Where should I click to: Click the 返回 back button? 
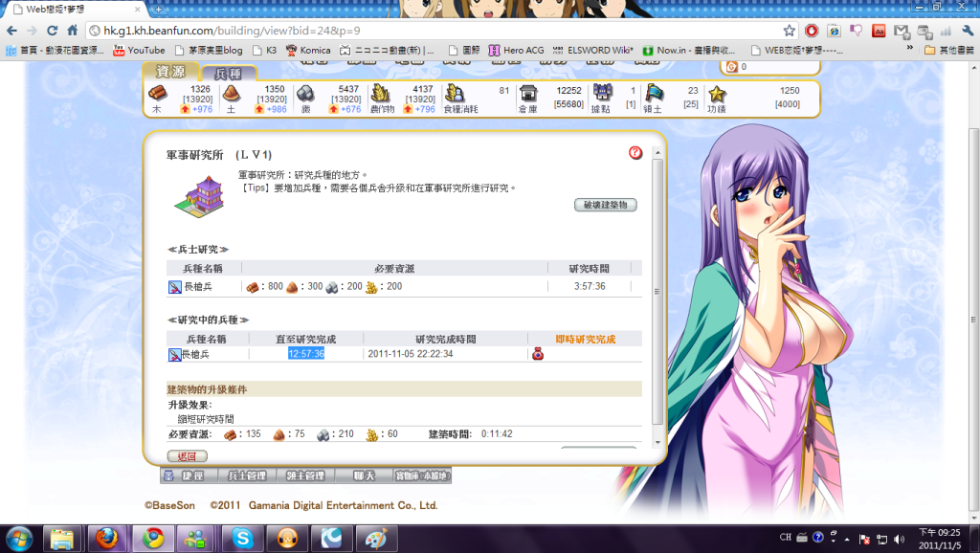pos(187,456)
